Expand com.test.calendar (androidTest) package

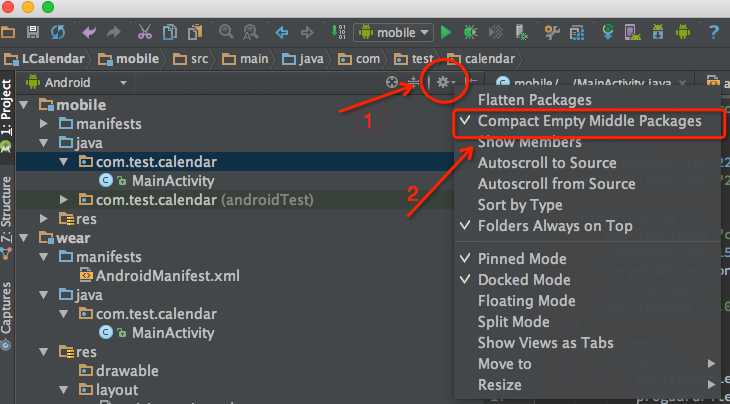pos(64,200)
